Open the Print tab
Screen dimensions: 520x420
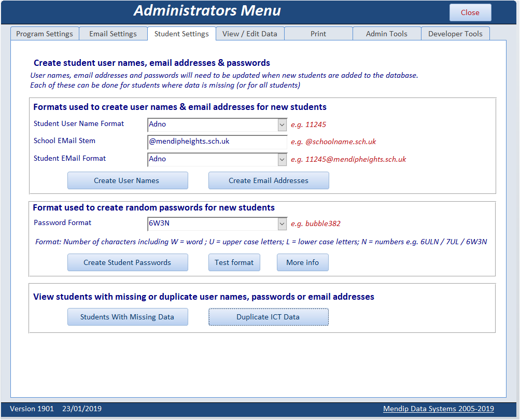(x=318, y=34)
